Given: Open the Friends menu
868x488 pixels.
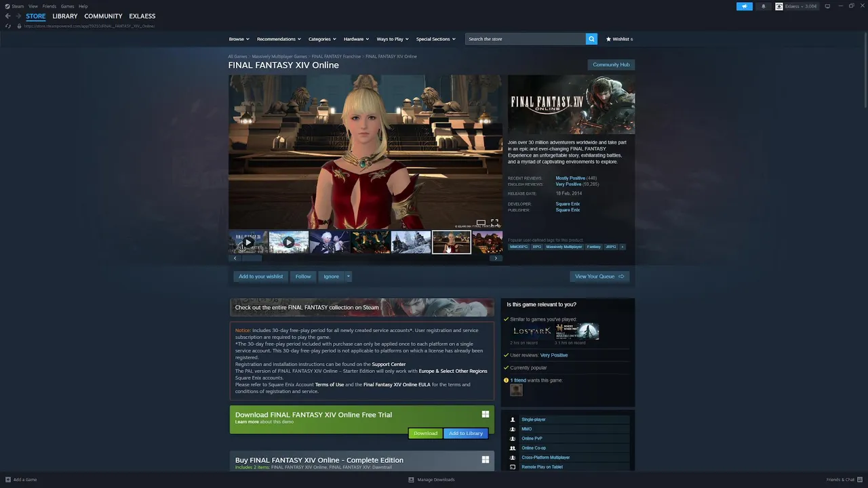Looking at the screenshot, I should pyautogui.click(x=50, y=6).
